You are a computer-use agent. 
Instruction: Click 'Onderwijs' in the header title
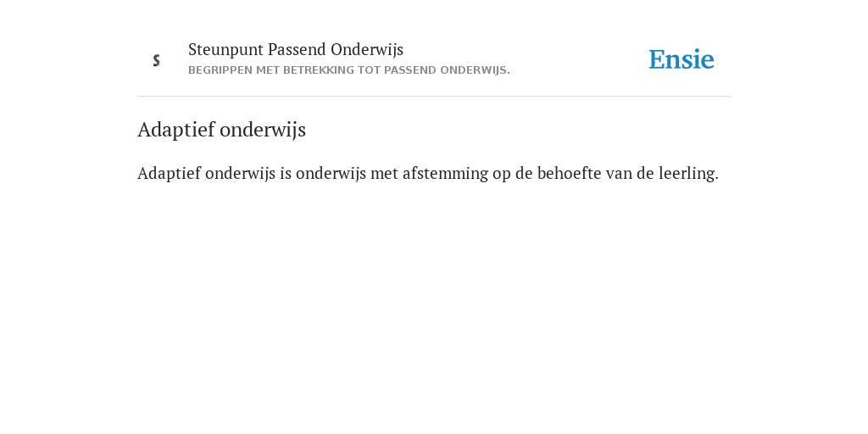367,50
